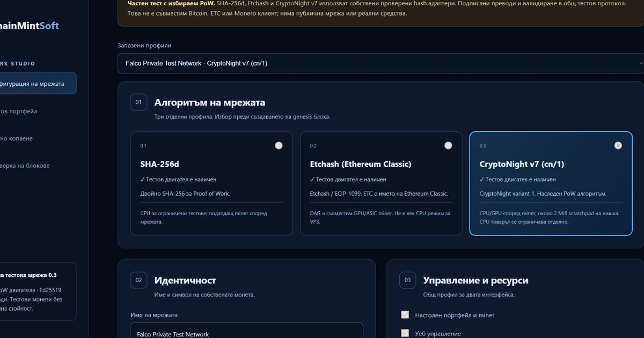Click the ChainMintSoft logo
Image resolution: width=644 pixels, height=338 pixels.
(30, 26)
